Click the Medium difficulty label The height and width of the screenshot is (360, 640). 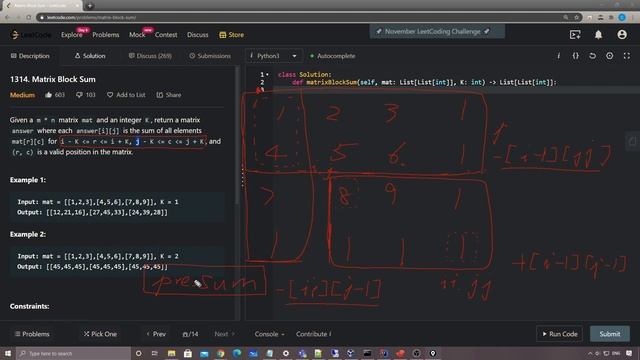pyautogui.click(x=22, y=95)
